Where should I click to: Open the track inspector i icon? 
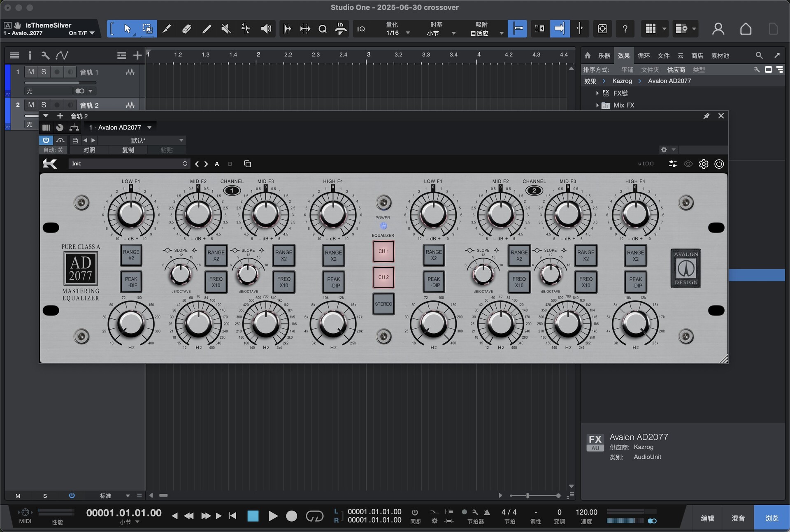click(x=30, y=55)
